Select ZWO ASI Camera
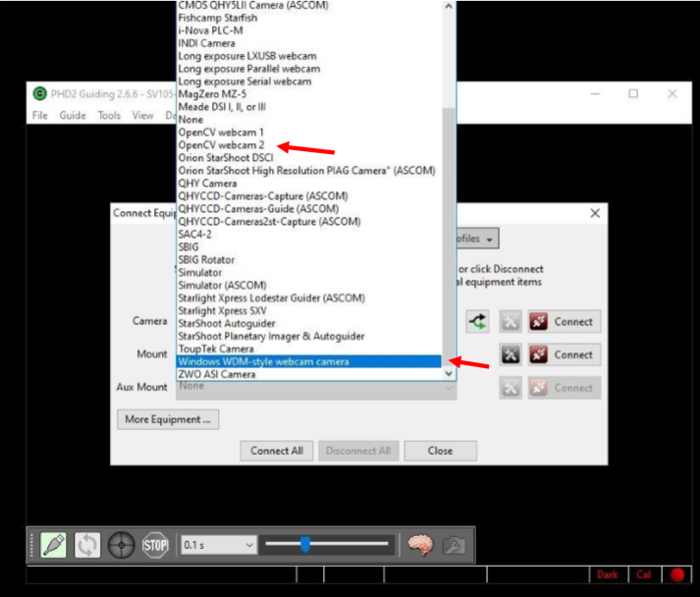Image resolution: width=700 pixels, height=597 pixels. pos(309,374)
